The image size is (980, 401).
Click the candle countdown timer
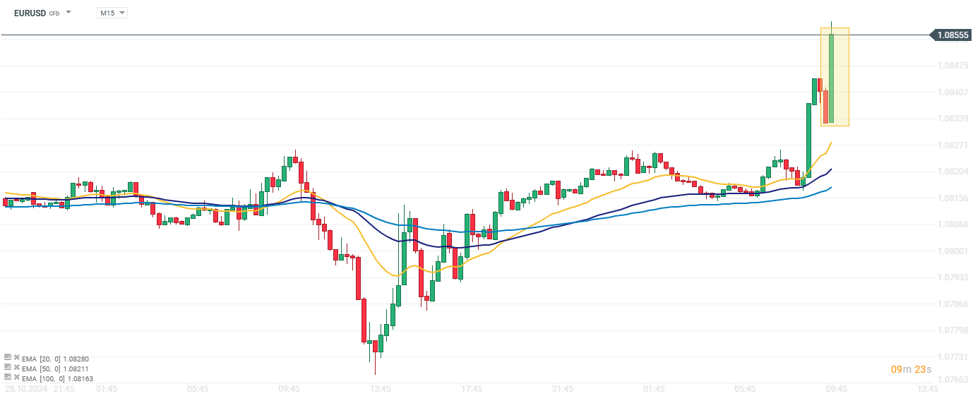coord(911,369)
